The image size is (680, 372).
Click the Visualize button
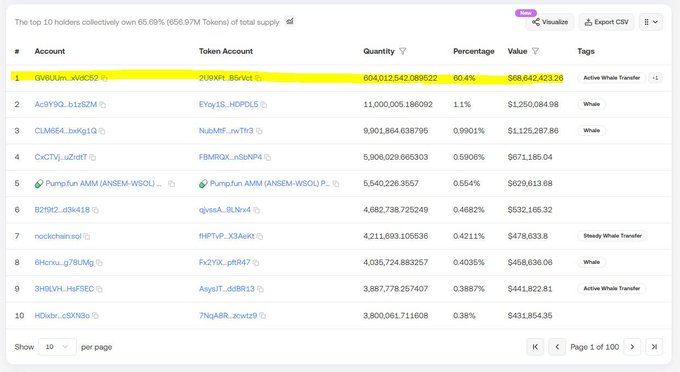pos(550,22)
